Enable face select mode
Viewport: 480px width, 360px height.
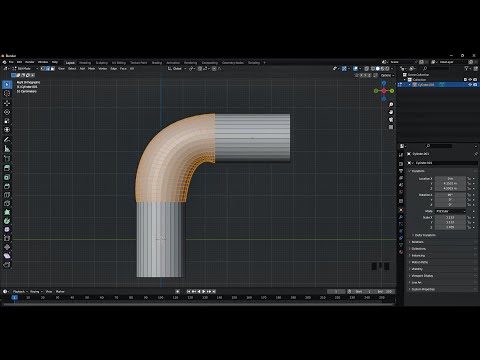53,68
